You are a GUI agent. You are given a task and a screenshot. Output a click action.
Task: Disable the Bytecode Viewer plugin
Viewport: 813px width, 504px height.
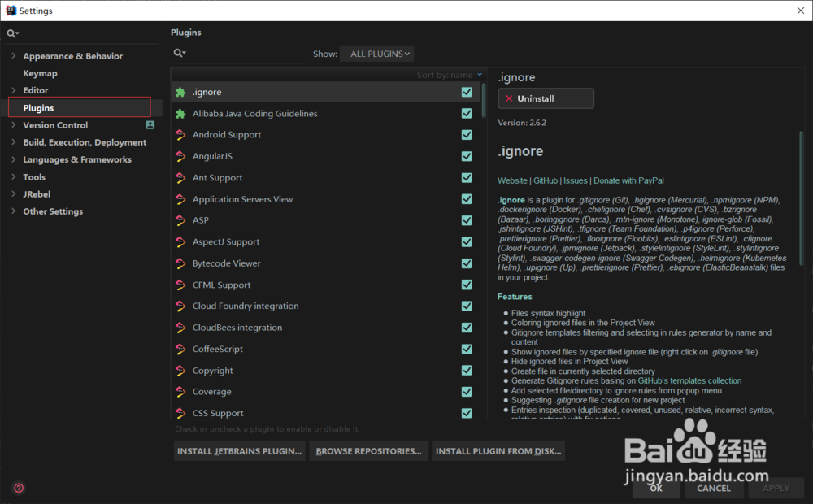tap(467, 263)
